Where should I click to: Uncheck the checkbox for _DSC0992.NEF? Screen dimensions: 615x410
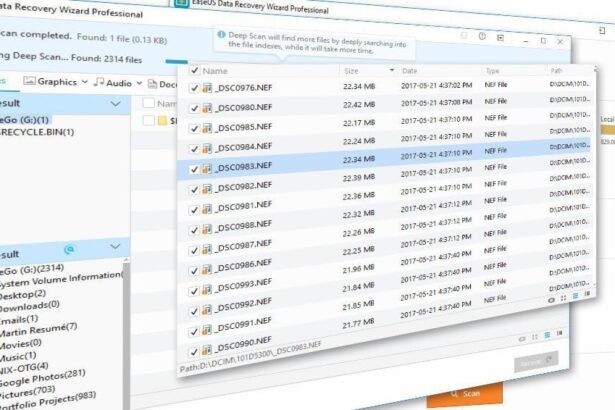click(x=194, y=311)
